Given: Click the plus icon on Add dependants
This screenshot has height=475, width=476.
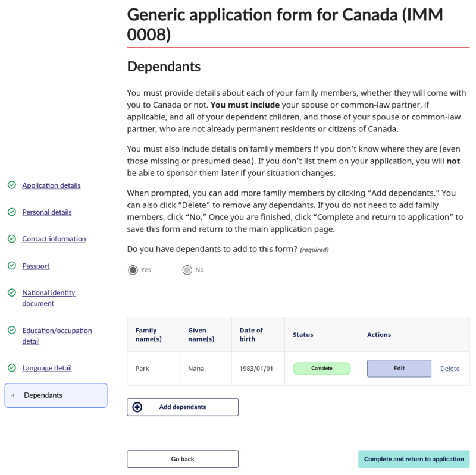Looking at the screenshot, I should click(137, 407).
